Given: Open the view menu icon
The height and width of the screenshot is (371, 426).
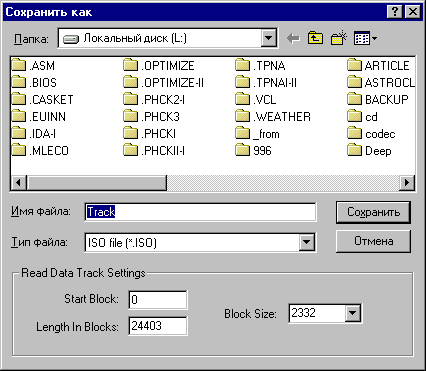Looking at the screenshot, I should point(365,39).
